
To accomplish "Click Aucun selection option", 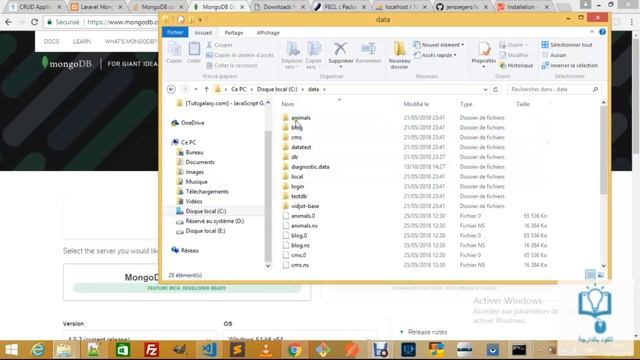I will coord(554,55).
